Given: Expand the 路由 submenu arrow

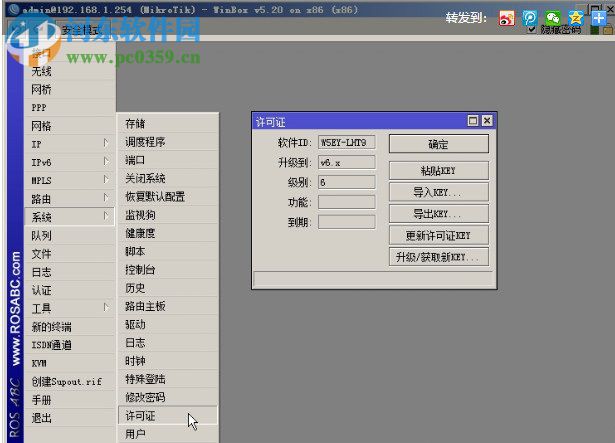Looking at the screenshot, I should [x=106, y=198].
